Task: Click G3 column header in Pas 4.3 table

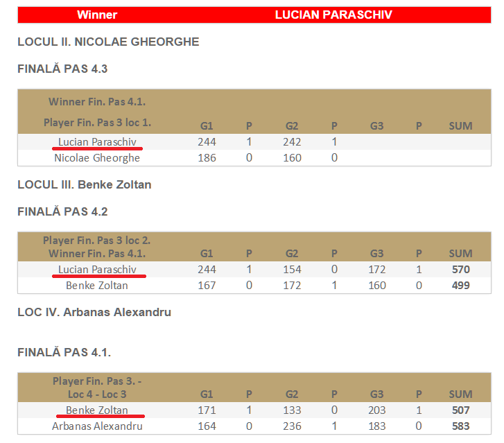Action: coord(376,126)
